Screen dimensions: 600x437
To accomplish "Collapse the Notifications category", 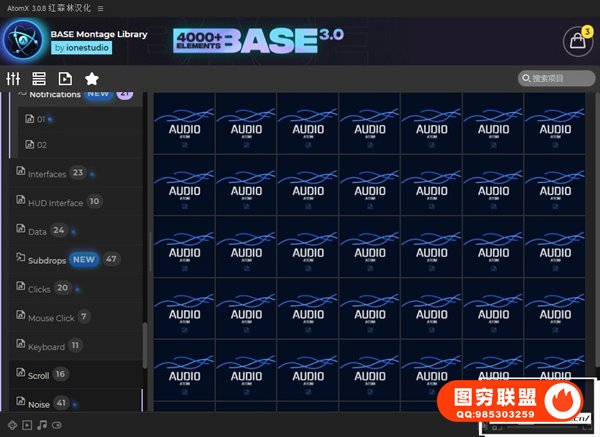I will (22, 94).
